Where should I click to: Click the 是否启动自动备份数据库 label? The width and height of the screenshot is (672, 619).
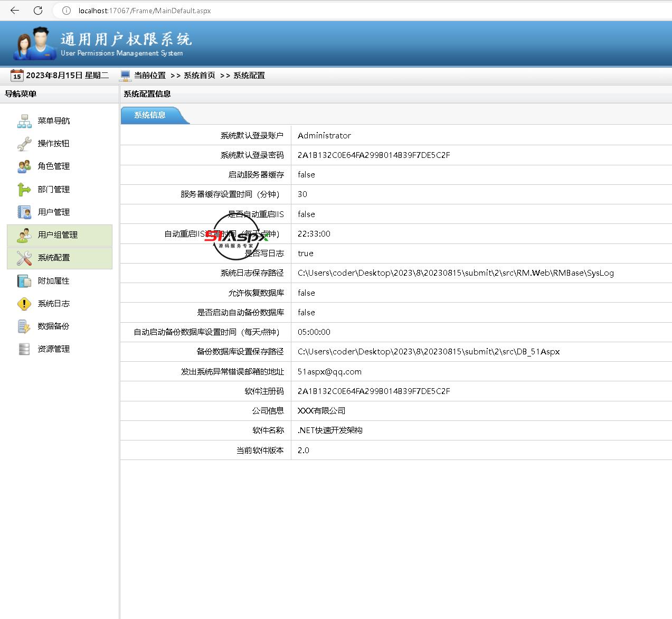[241, 313]
